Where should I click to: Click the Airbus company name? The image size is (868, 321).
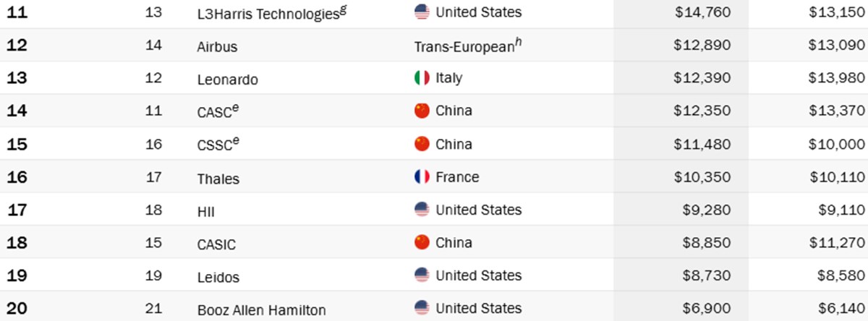[x=217, y=46]
